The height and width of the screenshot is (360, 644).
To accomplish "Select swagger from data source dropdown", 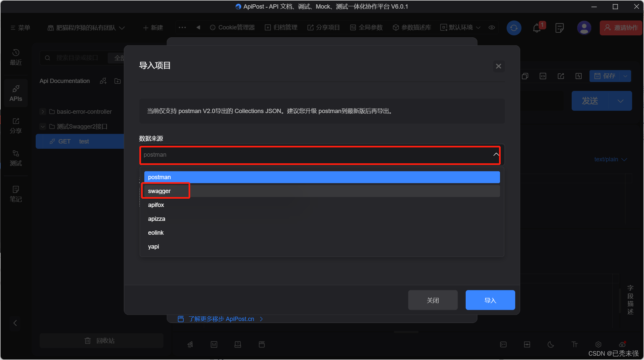I will coord(159,191).
